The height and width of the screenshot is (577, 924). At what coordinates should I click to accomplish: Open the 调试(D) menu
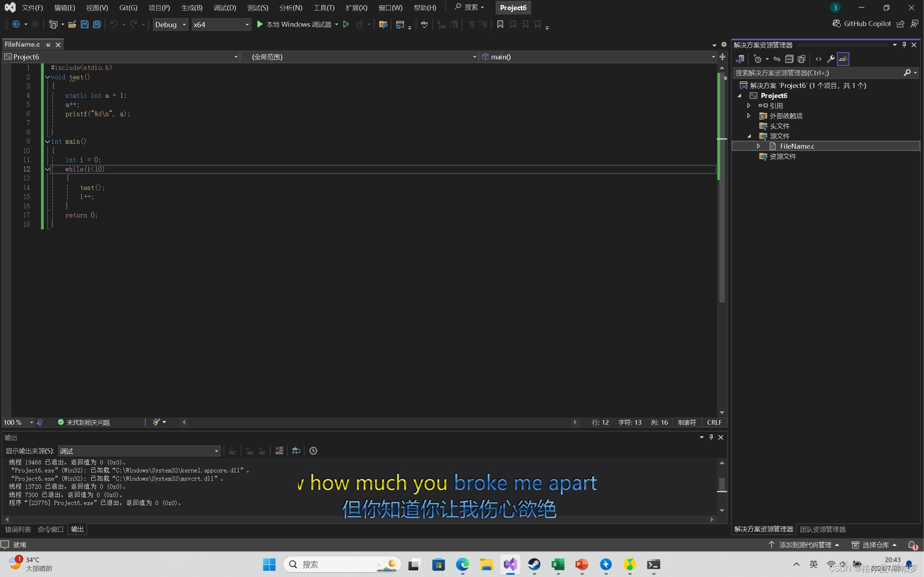[224, 8]
